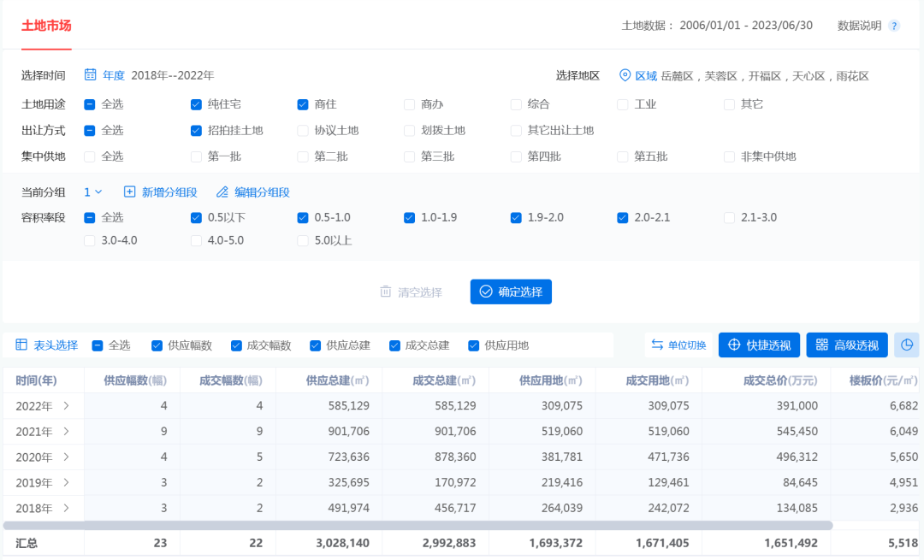This screenshot has height=560, width=924.
Task: Switch to the 土地市场 tab
Action: pyautogui.click(x=46, y=26)
